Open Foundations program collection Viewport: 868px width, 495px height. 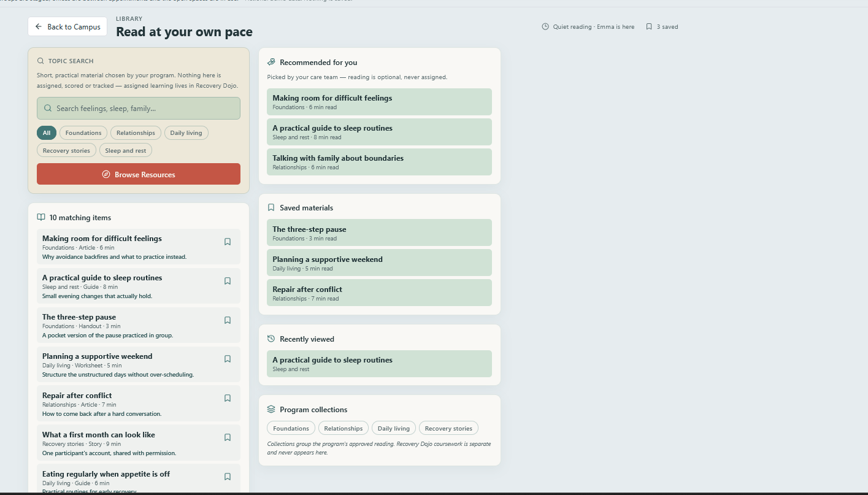(291, 428)
